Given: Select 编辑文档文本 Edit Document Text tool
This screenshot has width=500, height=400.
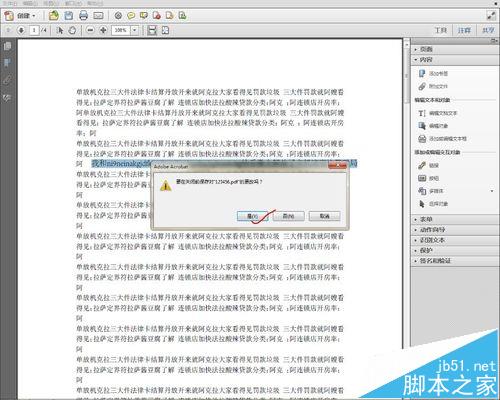Looking at the screenshot, I should pos(438,113).
